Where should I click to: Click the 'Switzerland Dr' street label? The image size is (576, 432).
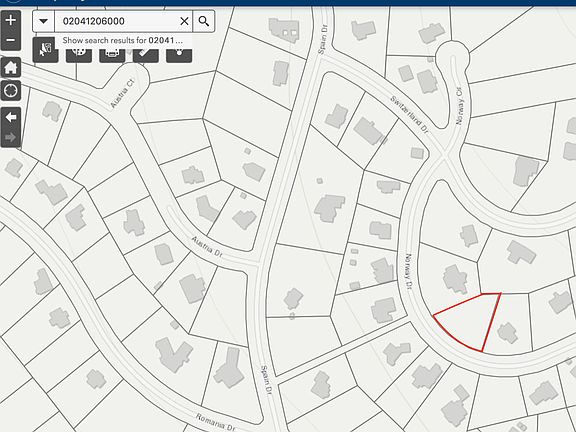point(409,114)
